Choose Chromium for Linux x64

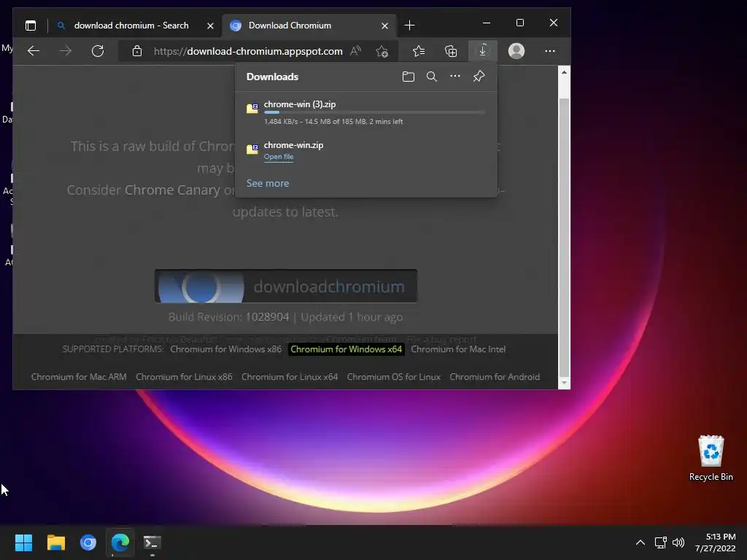pyautogui.click(x=290, y=377)
